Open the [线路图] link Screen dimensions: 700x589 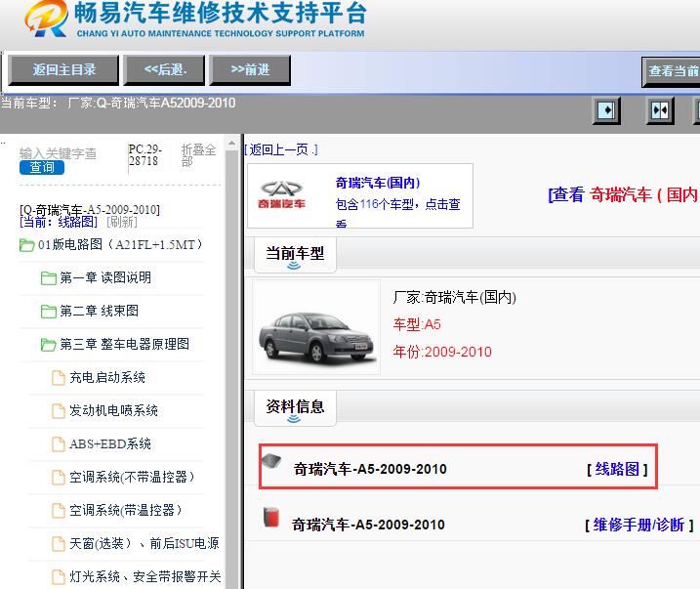tap(617, 469)
